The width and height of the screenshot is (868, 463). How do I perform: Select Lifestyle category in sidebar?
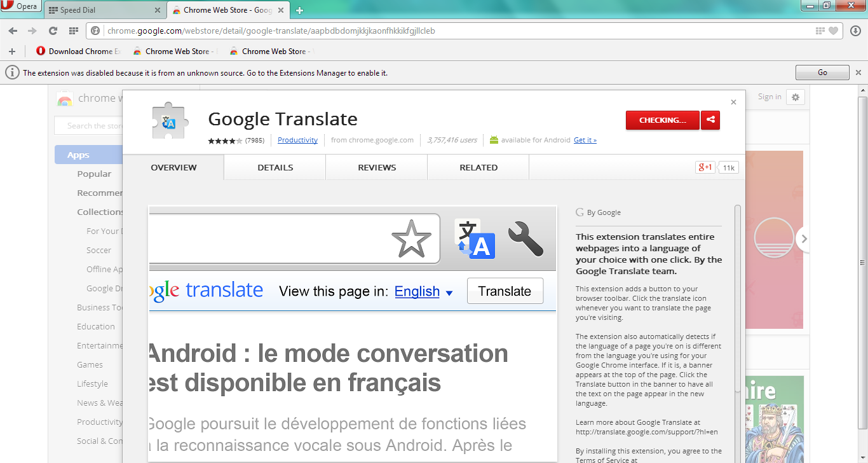click(92, 384)
